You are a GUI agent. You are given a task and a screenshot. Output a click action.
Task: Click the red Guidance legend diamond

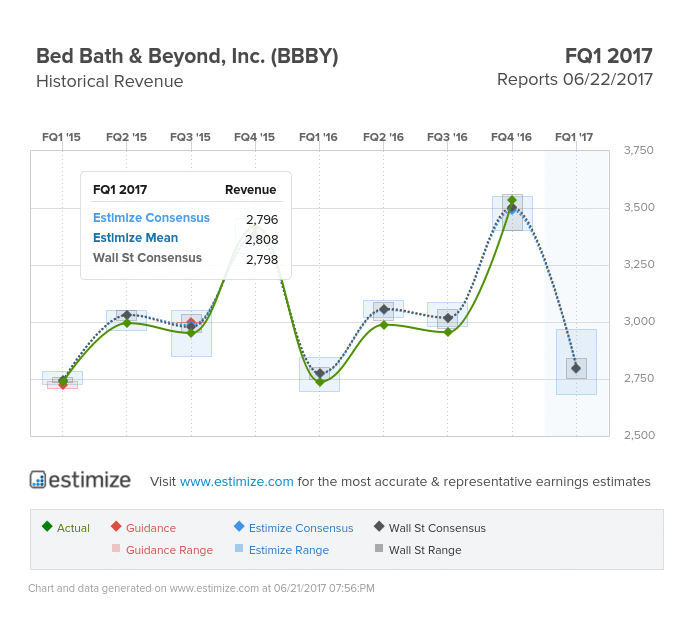click(116, 526)
